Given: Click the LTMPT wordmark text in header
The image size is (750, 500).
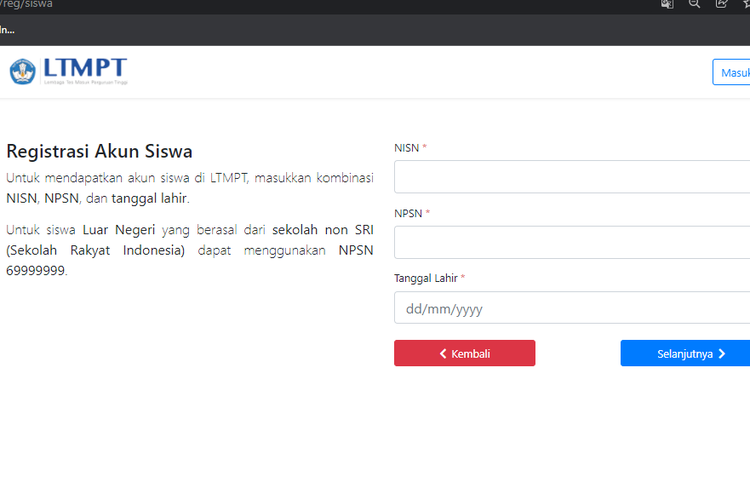Looking at the screenshot, I should (x=85, y=69).
